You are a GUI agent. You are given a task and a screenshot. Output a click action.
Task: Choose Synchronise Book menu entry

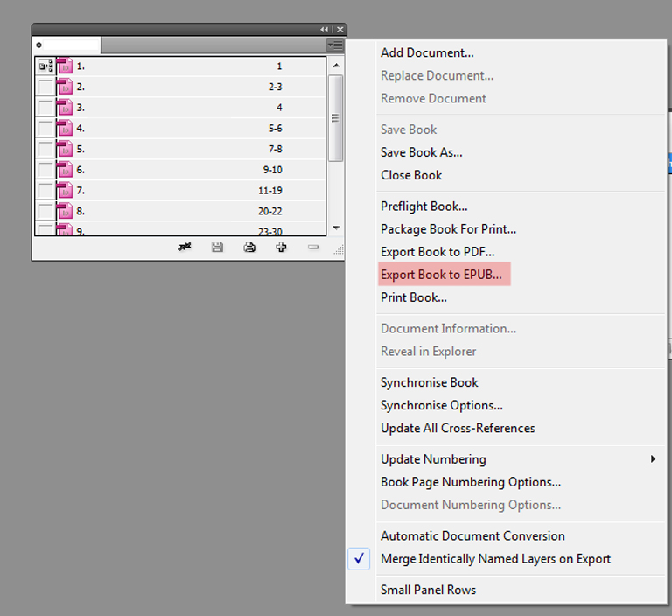click(x=430, y=382)
